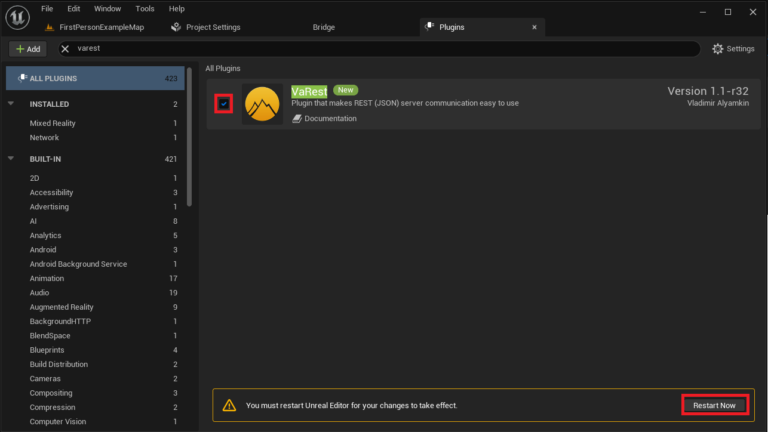Click the Add plugin button
Screen dimensions: 768x432
coord(28,49)
